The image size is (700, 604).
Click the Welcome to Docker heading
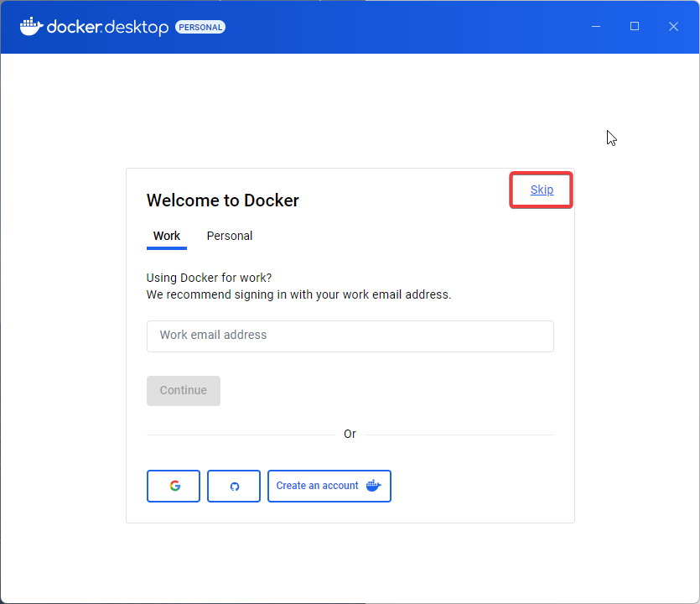223,200
